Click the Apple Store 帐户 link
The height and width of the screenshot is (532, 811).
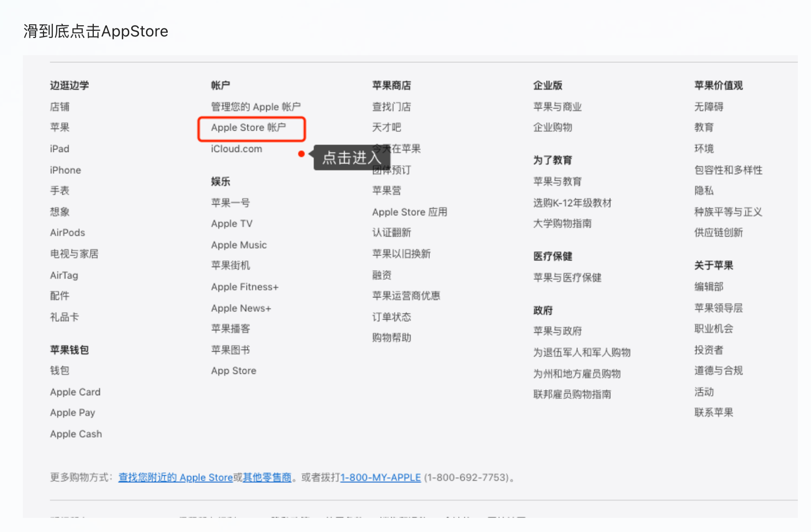(248, 128)
